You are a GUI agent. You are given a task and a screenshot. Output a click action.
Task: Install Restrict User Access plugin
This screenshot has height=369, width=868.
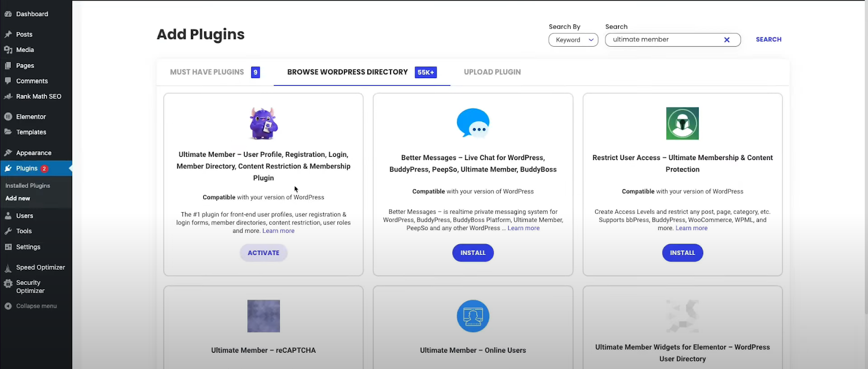682,253
